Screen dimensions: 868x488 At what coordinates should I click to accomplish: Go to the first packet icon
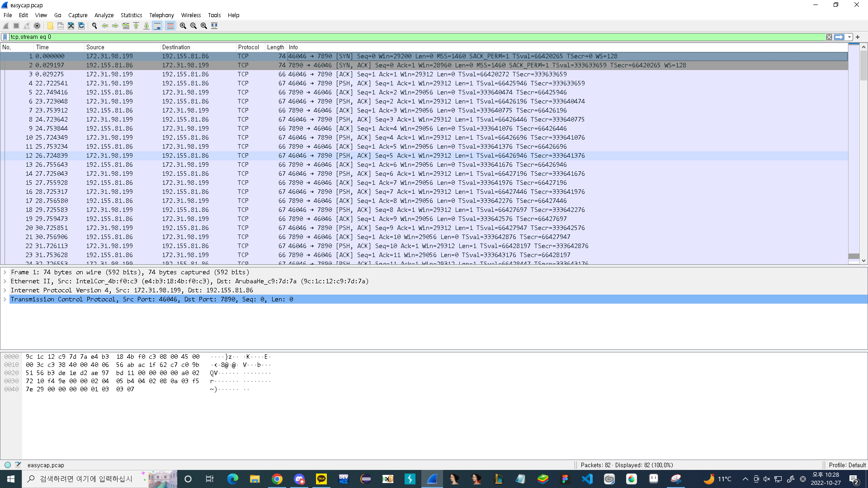[136, 26]
